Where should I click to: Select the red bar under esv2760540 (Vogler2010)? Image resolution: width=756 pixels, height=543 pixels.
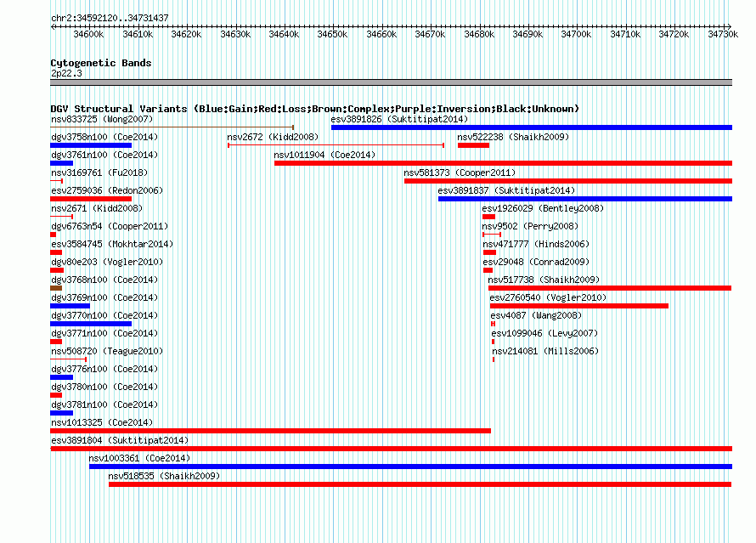tap(579, 306)
